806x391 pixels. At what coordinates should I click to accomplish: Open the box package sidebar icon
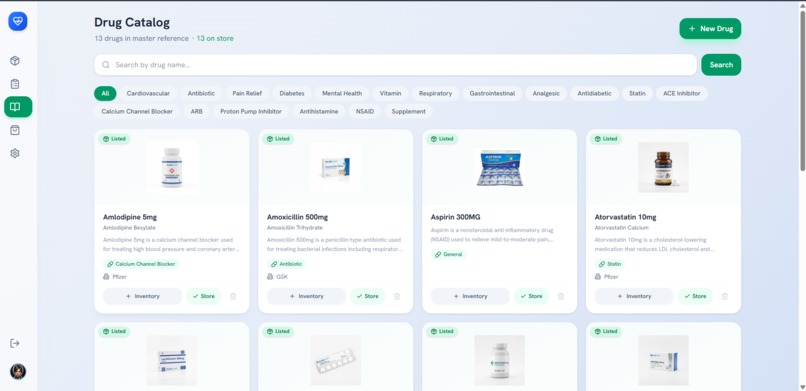click(15, 61)
